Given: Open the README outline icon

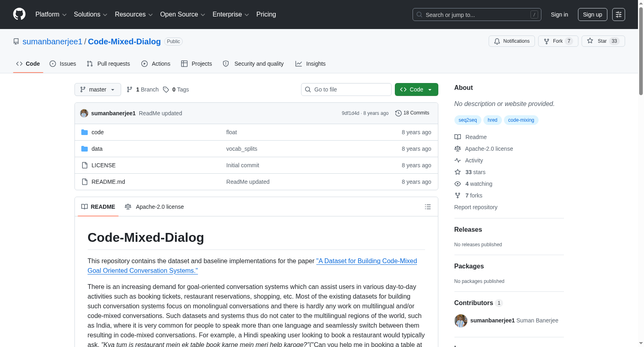Looking at the screenshot, I should pyautogui.click(x=428, y=207).
